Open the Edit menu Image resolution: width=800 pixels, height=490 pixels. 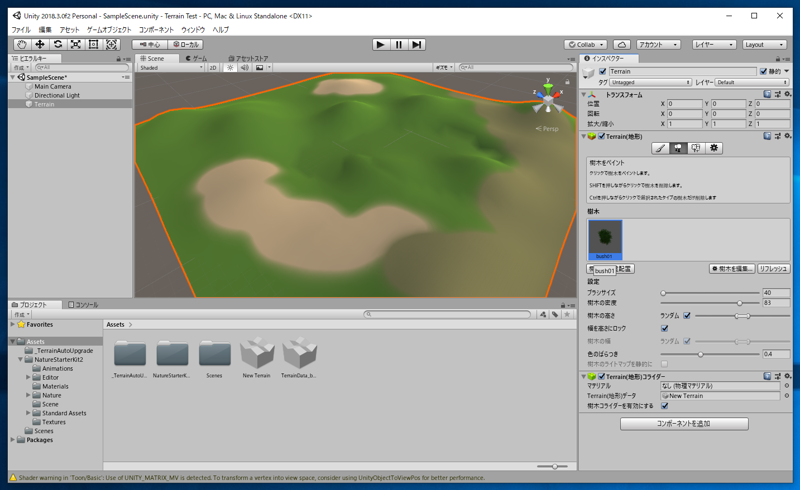pos(45,30)
